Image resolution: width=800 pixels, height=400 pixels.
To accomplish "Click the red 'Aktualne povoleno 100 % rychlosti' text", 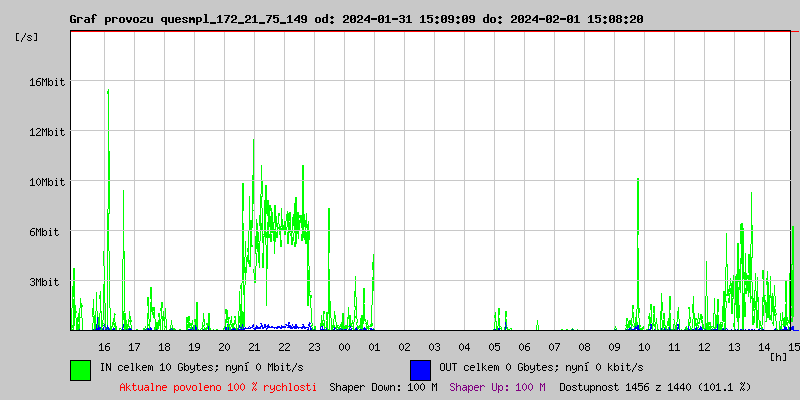I will (x=218, y=386).
